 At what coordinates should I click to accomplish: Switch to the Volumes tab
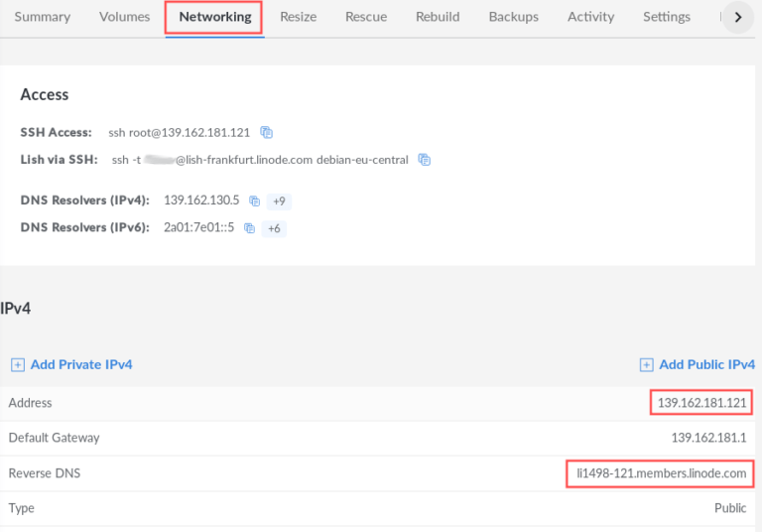pos(124,17)
